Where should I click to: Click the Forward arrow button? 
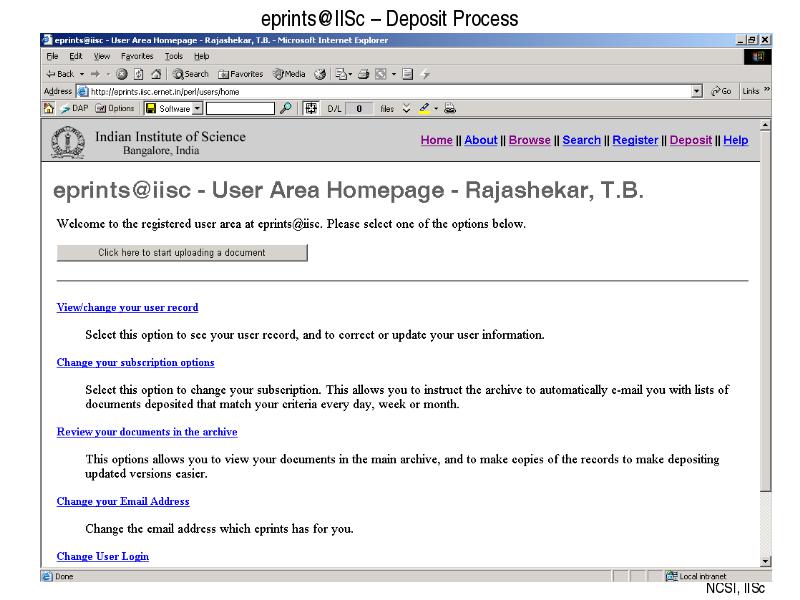click(95, 74)
